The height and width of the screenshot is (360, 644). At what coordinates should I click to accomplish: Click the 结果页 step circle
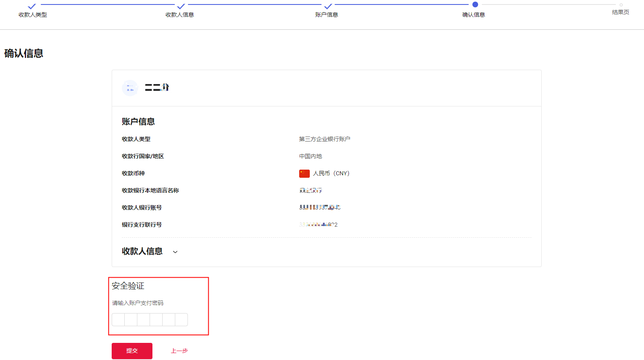click(x=621, y=5)
